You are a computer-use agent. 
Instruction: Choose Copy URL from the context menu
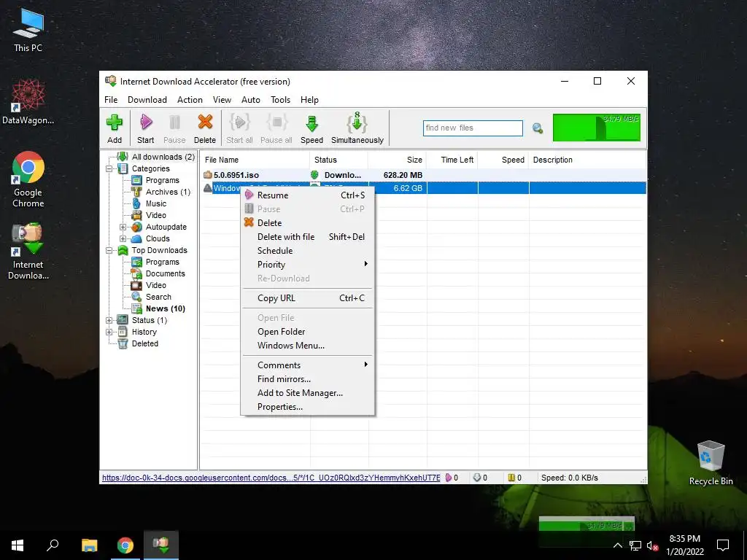307,298
